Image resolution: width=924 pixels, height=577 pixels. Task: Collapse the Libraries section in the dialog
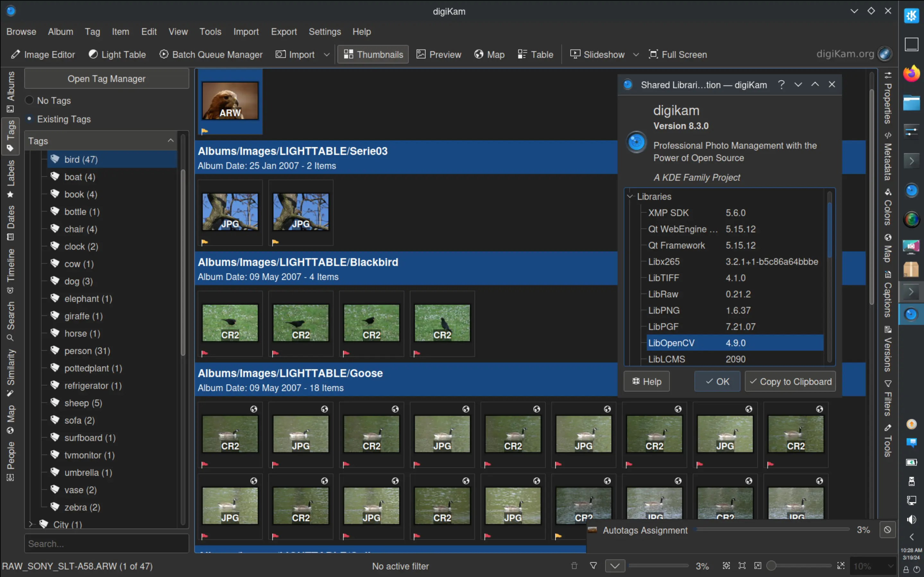[629, 197]
